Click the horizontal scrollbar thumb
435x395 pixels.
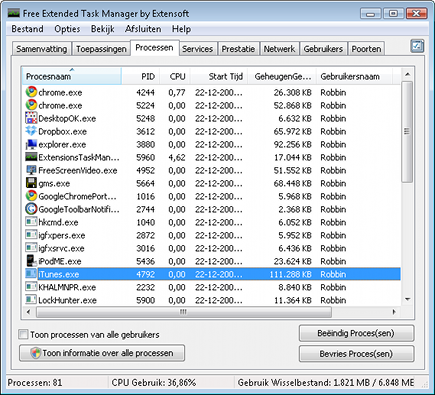(184, 312)
